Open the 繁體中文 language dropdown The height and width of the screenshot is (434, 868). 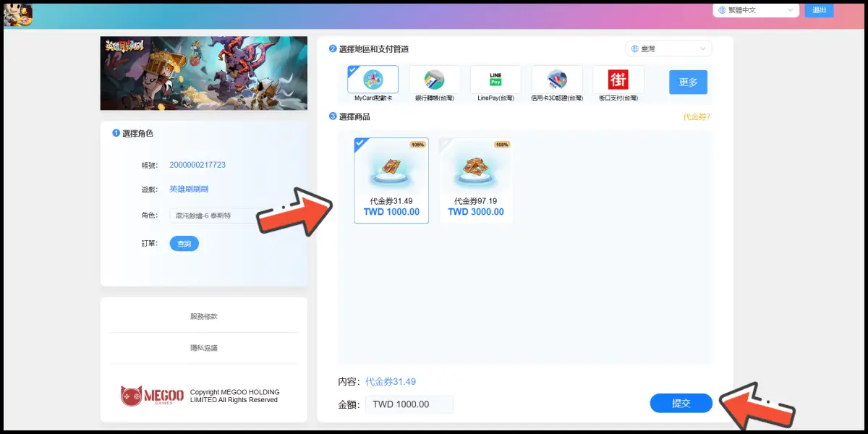(x=756, y=10)
